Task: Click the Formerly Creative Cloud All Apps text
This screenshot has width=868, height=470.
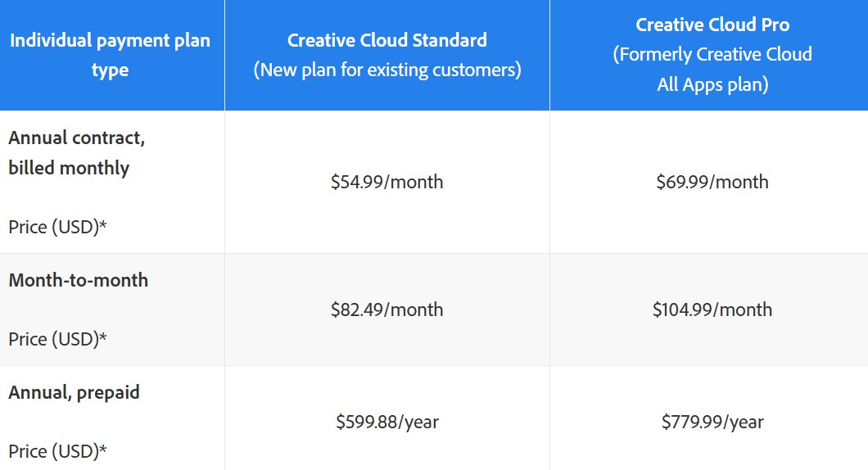Action: tap(712, 70)
